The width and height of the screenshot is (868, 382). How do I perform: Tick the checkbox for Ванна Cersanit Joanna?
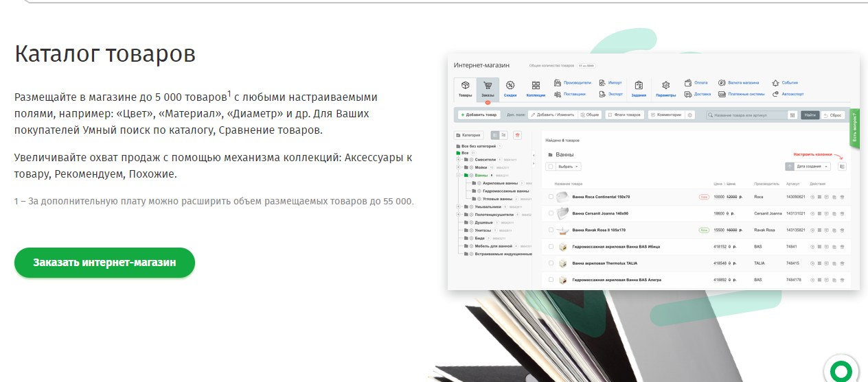click(x=551, y=213)
